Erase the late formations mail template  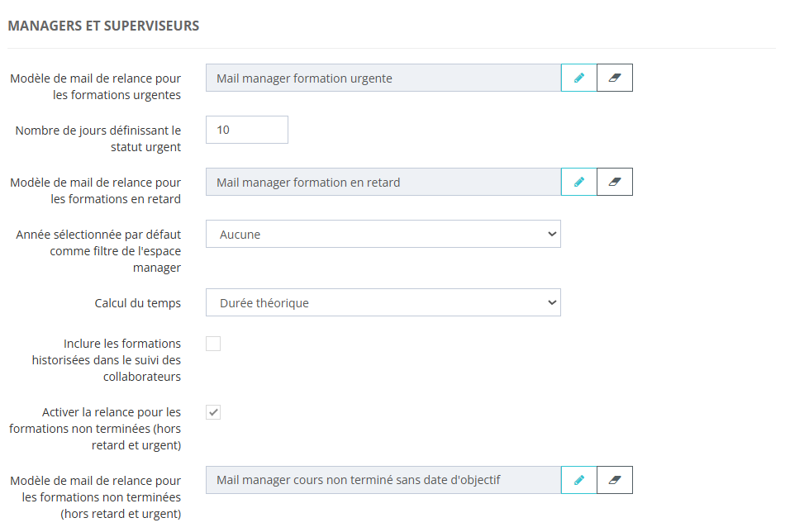point(614,182)
